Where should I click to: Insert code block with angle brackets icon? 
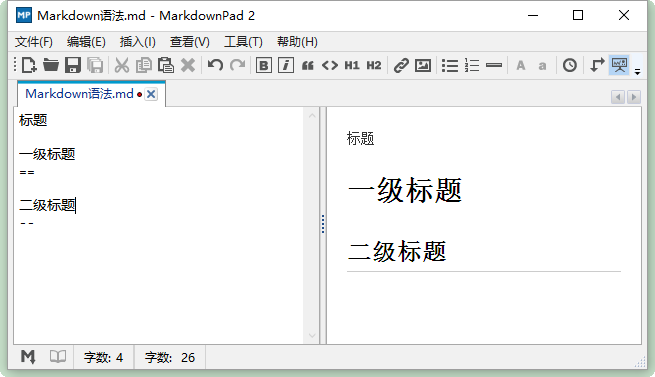(x=330, y=65)
